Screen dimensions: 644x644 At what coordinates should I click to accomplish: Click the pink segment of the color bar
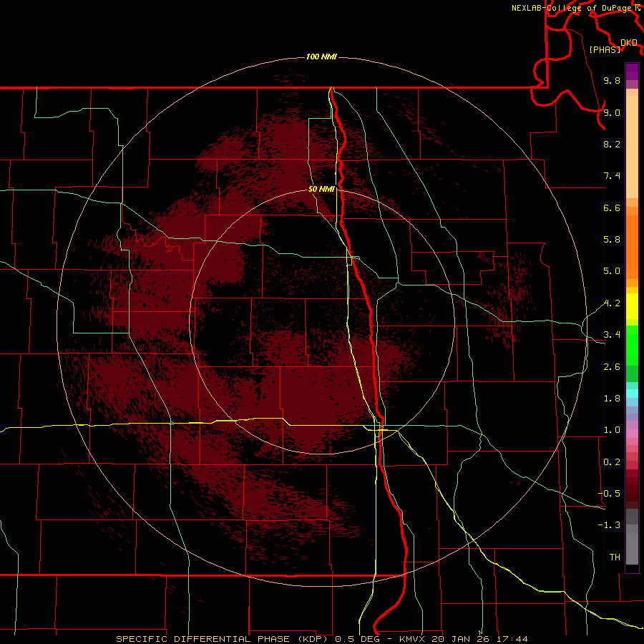pos(632,434)
